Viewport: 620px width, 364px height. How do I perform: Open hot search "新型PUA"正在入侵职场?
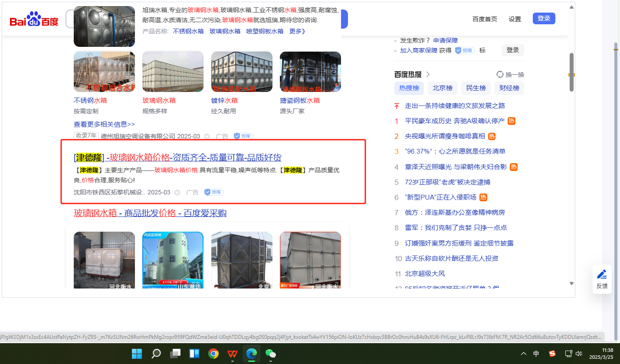click(x=440, y=197)
